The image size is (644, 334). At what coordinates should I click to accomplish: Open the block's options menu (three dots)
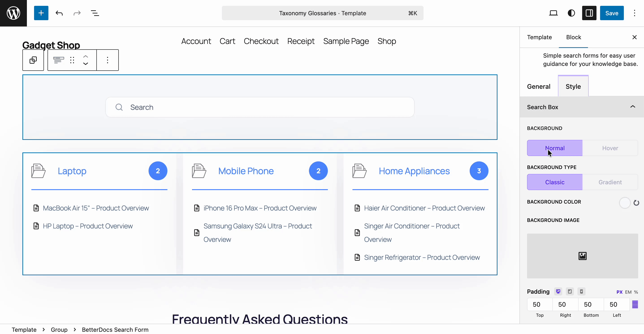click(x=107, y=60)
